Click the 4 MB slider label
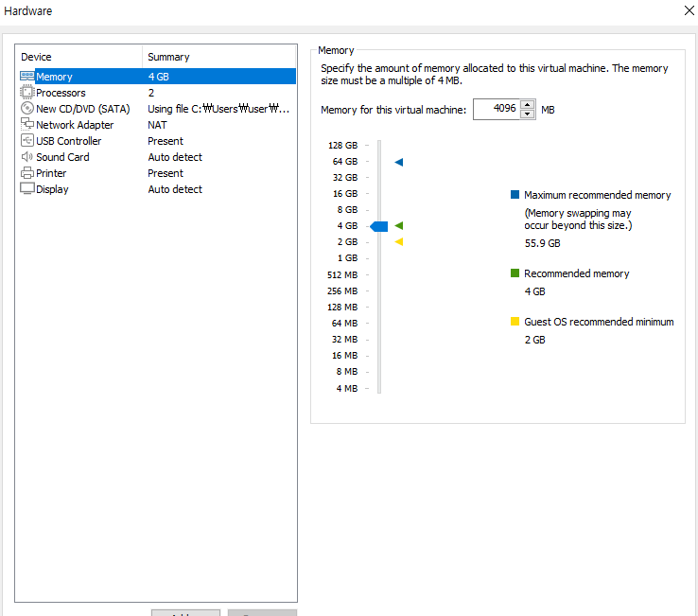 347,388
